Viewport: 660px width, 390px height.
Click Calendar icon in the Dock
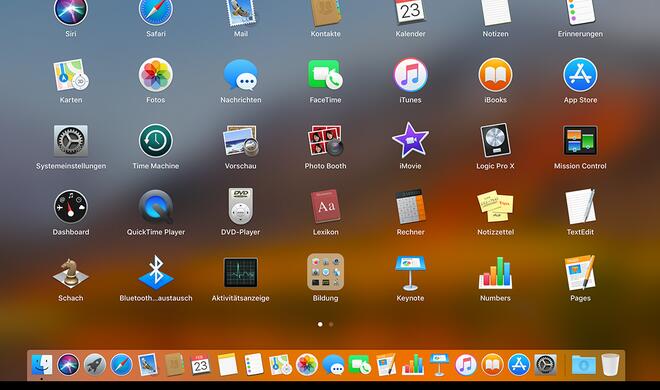[200, 364]
